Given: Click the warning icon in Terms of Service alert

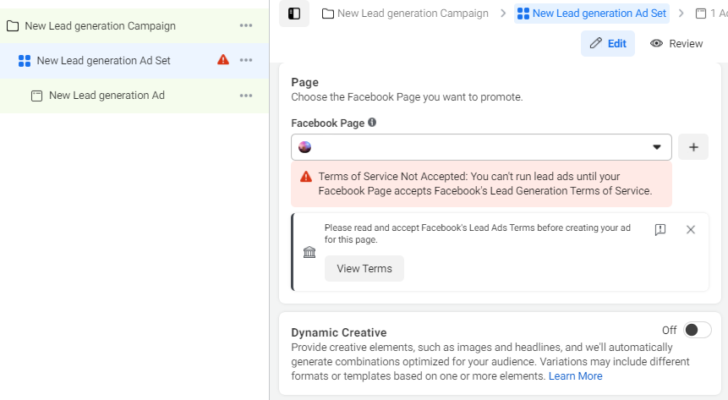Looking at the screenshot, I should point(306,177).
